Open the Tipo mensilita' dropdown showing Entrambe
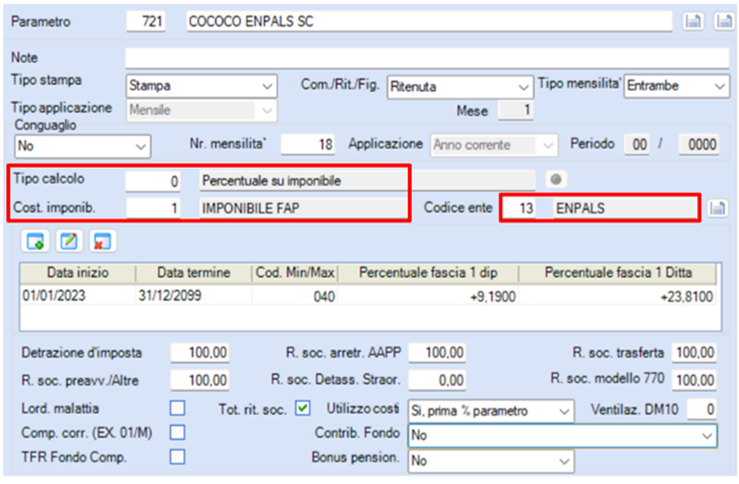739x484 pixels. tap(677, 86)
